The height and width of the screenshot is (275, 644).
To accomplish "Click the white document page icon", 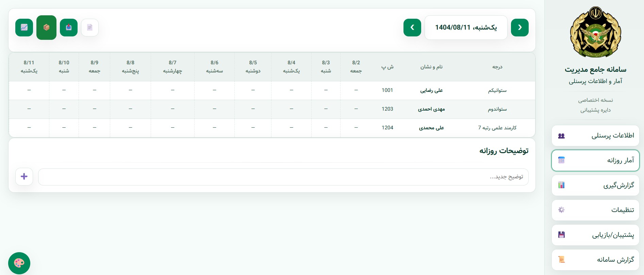I will point(90,28).
